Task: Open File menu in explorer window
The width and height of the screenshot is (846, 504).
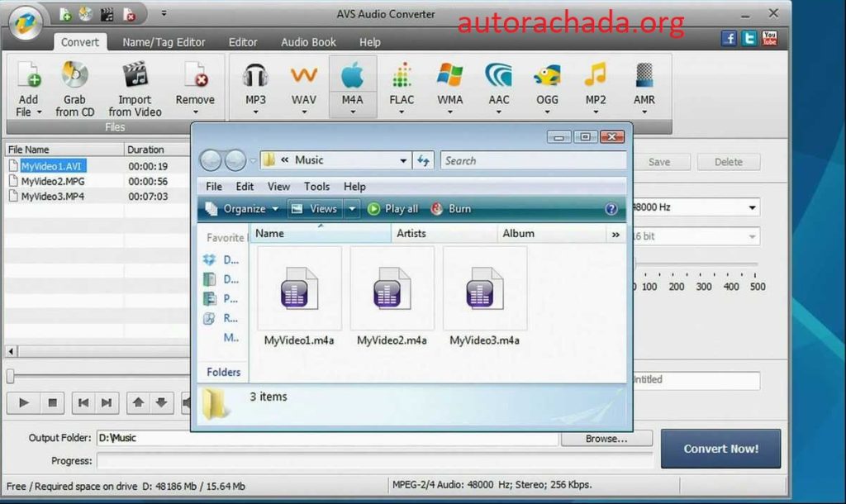Action: (x=214, y=186)
